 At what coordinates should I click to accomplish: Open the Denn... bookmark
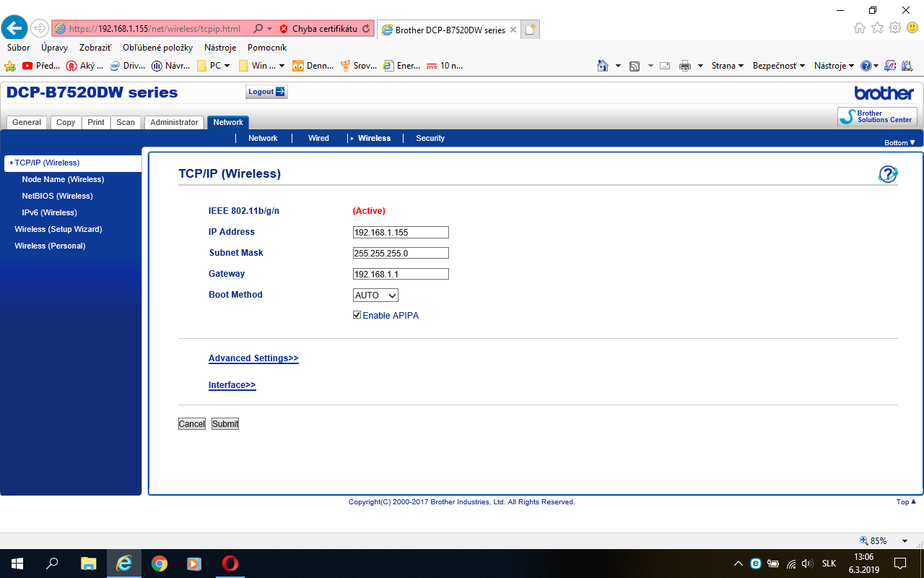tap(313, 66)
